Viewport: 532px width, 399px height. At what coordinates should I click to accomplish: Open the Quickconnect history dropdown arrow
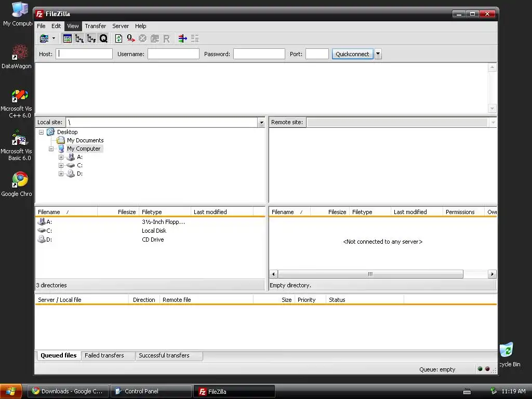[378, 54]
